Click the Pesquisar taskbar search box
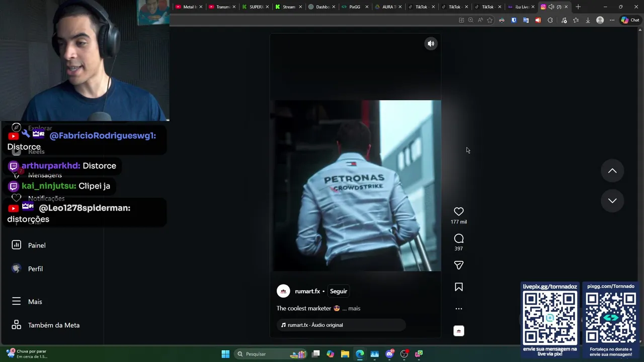Viewport: 644px width, 362px height. click(x=272, y=354)
